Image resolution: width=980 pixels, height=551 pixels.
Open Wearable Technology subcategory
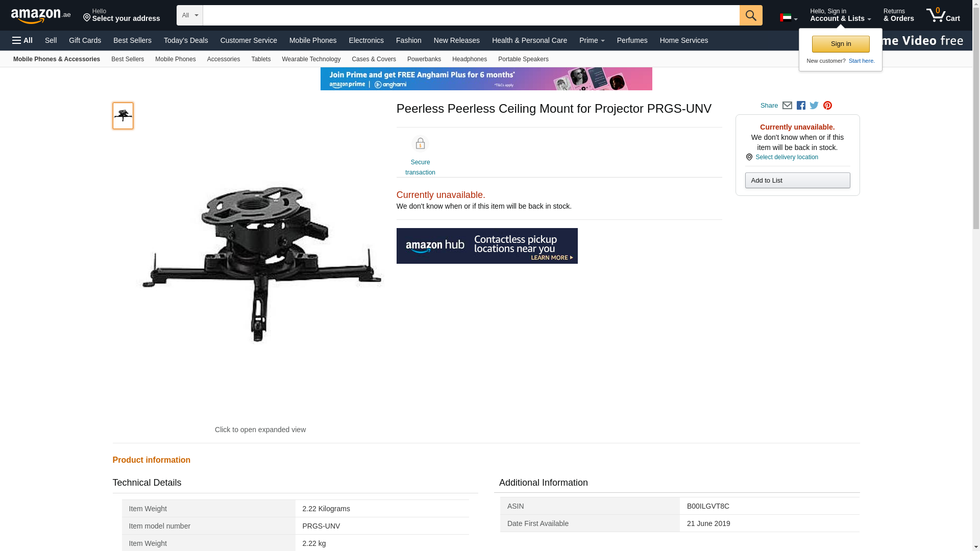coord(311,59)
